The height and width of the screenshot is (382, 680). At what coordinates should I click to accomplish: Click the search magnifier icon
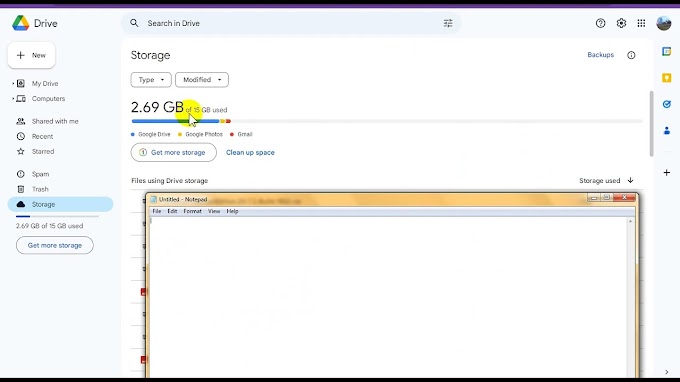[134, 23]
